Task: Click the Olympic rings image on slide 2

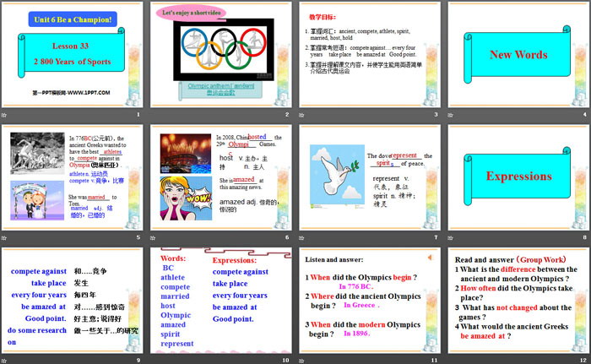Action: point(224,50)
